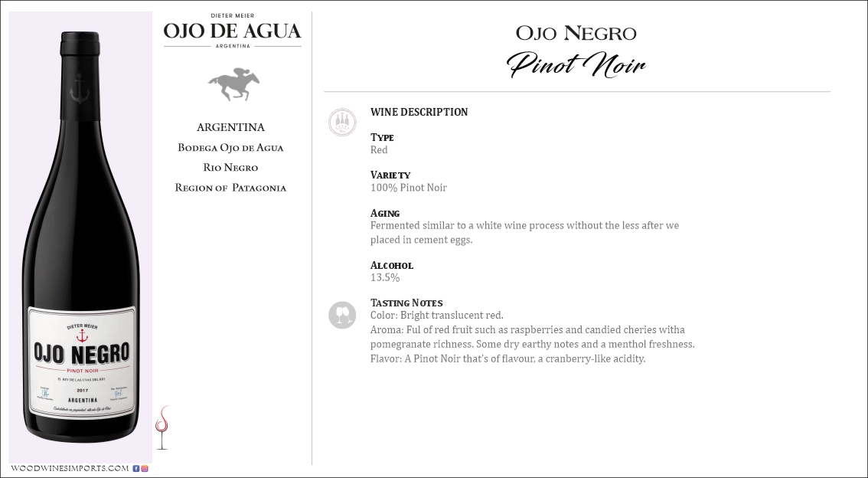Screen dimensions: 868x478
Task: Open the Instagram icon link
Action: point(145,468)
